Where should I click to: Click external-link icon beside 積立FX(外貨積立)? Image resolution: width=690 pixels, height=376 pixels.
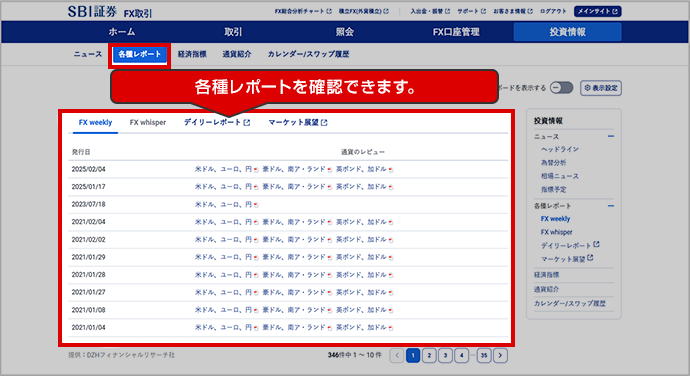386,11
